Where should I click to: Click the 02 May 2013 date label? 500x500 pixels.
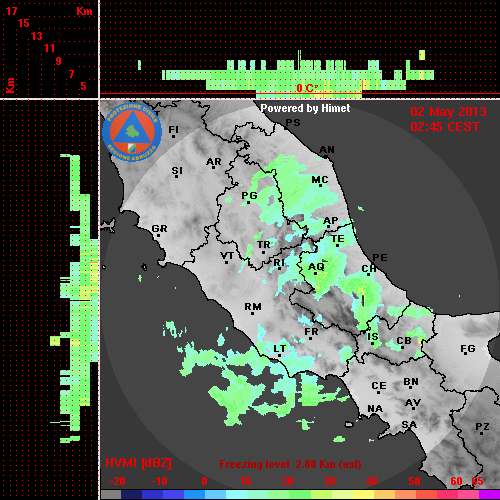point(448,112)
